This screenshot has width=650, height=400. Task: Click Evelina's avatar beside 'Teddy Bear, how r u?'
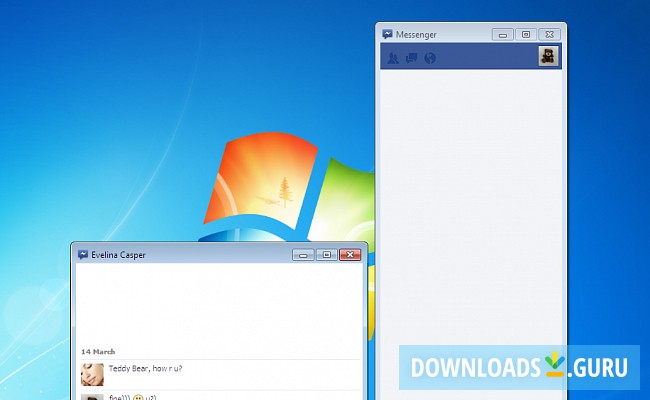coord(92,374)
